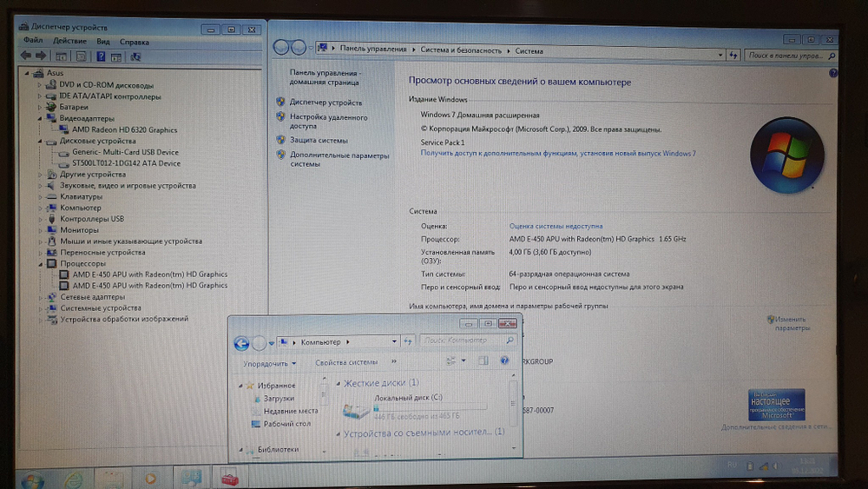868x489 pixels.
Task: Click forward arrow in Device Manager toolbar
Action: click(41, 56)
